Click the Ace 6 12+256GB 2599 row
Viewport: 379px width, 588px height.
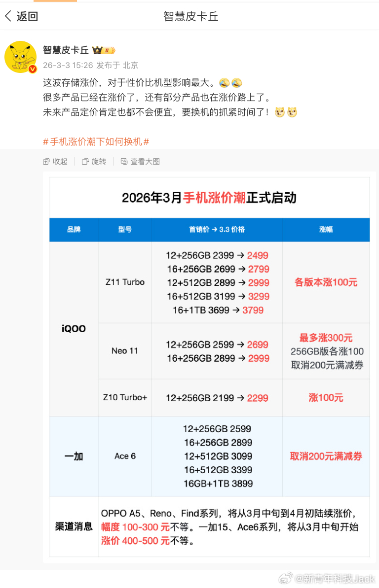pos(217,429)
